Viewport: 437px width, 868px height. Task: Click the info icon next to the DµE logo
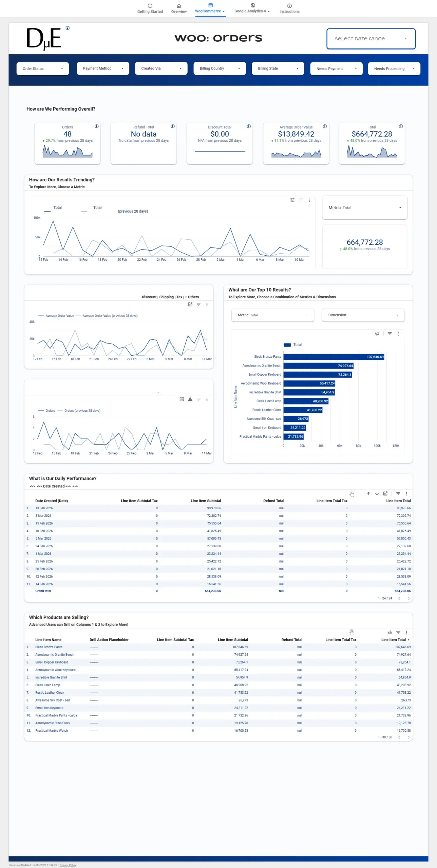(x=68, y=28)
